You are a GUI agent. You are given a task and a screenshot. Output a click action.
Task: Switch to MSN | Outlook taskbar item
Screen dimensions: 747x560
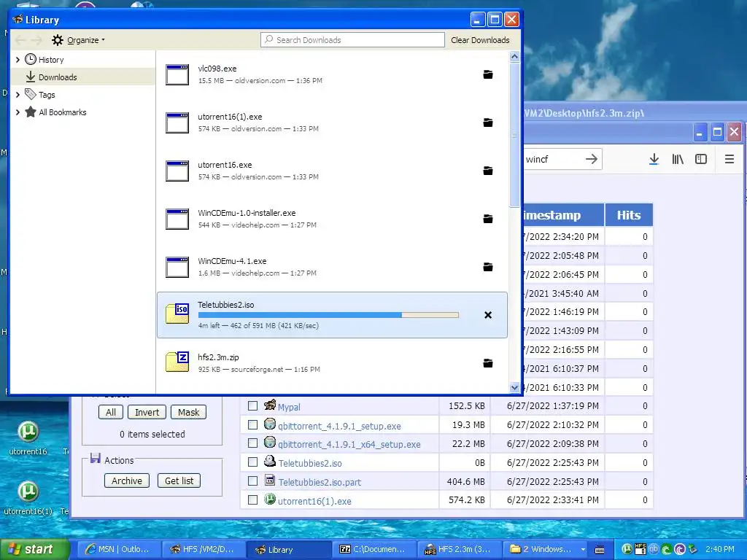coord(117,549)
